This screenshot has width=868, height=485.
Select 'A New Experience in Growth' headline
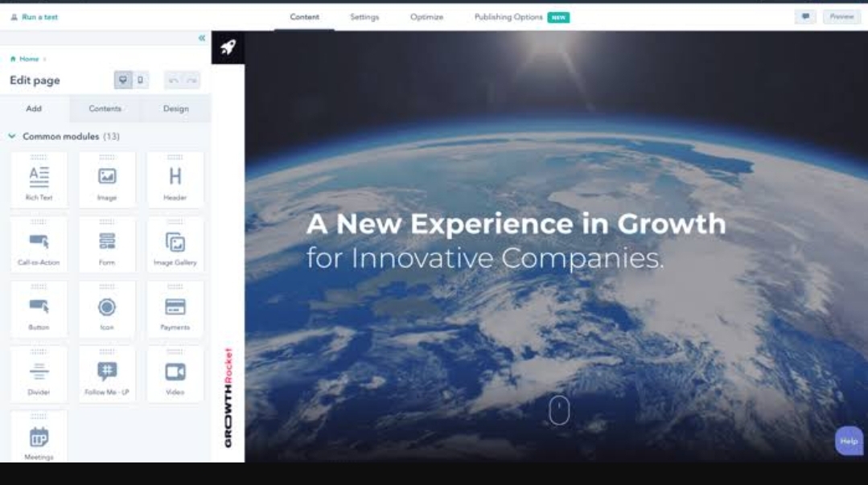[516, 224]
